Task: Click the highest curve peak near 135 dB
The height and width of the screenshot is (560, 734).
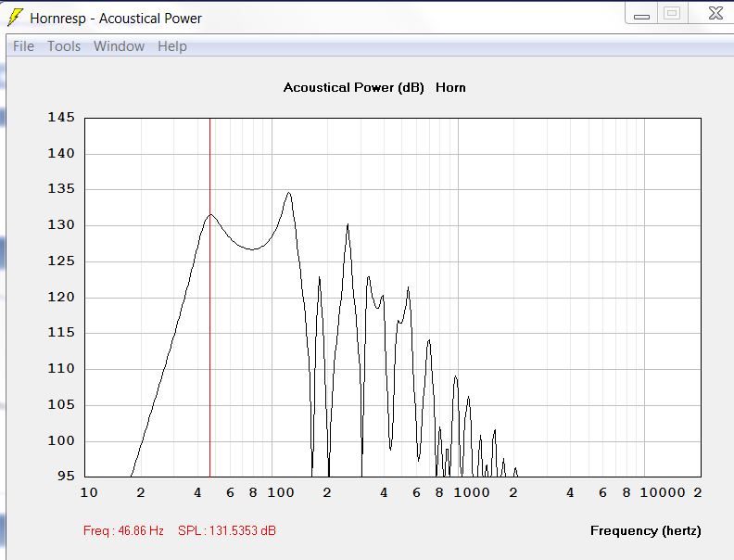Action: (289, 193)
